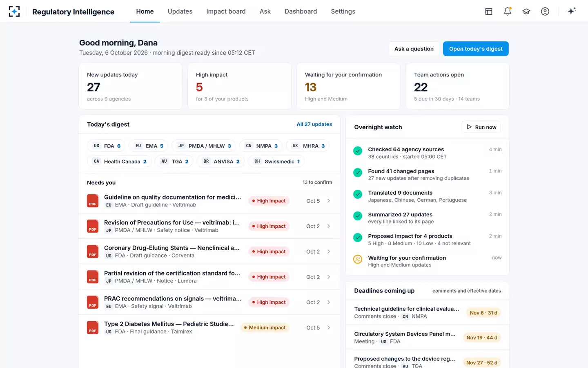Click the PDF icon for Revision of Precautions for Use

(93, 226)
